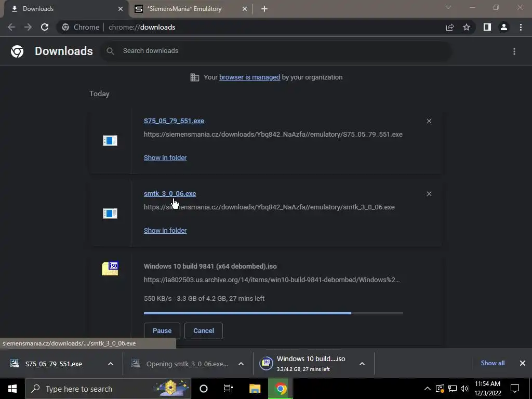This screenshot has width=532, height=399.
Task: Close the bottom download shelf
Action: click(523, 363)
